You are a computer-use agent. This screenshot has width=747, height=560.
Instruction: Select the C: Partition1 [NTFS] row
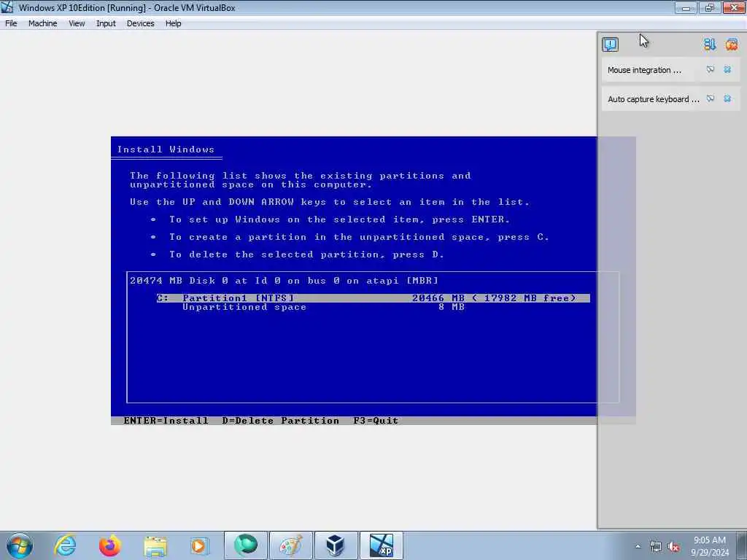373,298
